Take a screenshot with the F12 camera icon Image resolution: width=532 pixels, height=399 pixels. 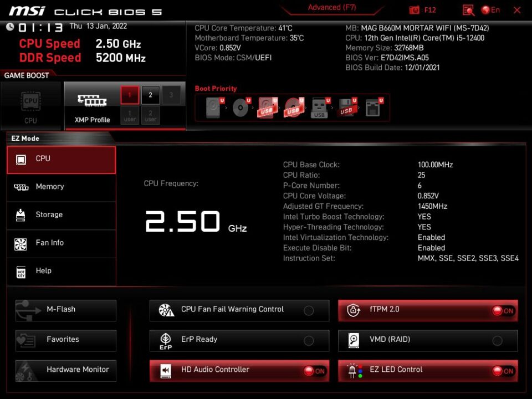414,10
